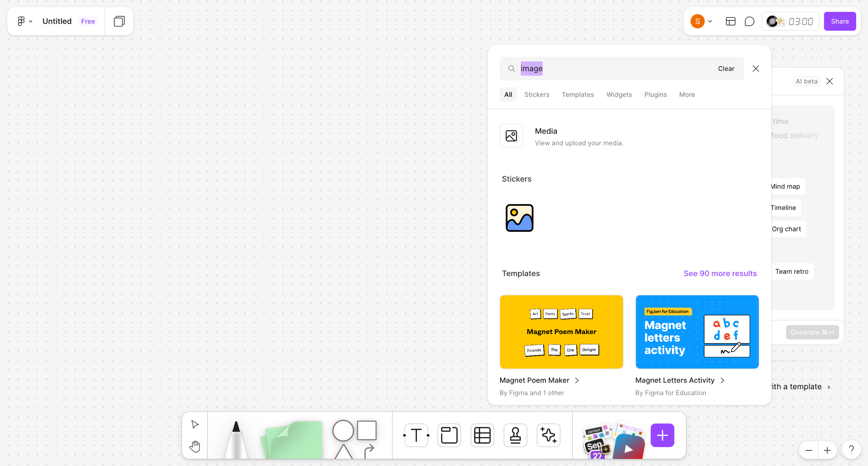Open the comments bubble icon

749,21
